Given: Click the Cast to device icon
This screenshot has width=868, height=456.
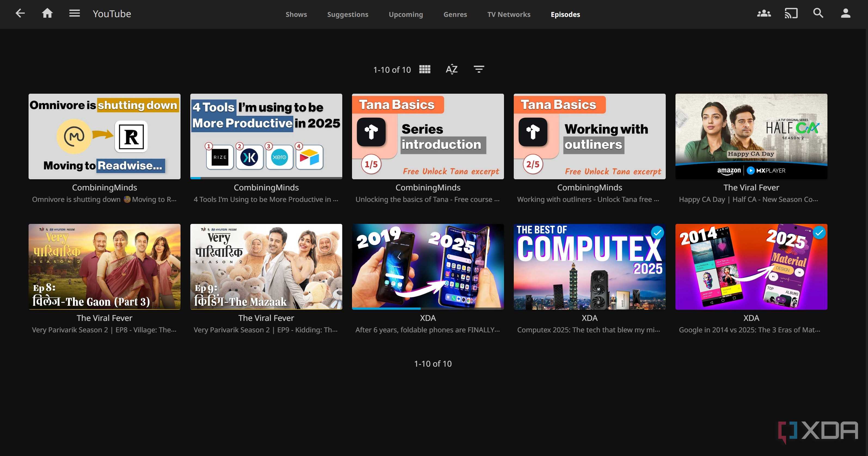Looking at the screenshot, I should click(x=791, y=13).
